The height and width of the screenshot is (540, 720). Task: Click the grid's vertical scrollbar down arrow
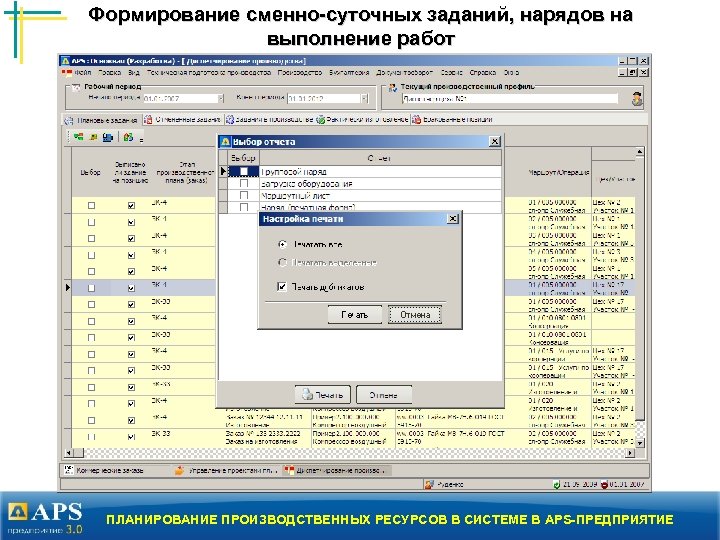tap(639, 443)
